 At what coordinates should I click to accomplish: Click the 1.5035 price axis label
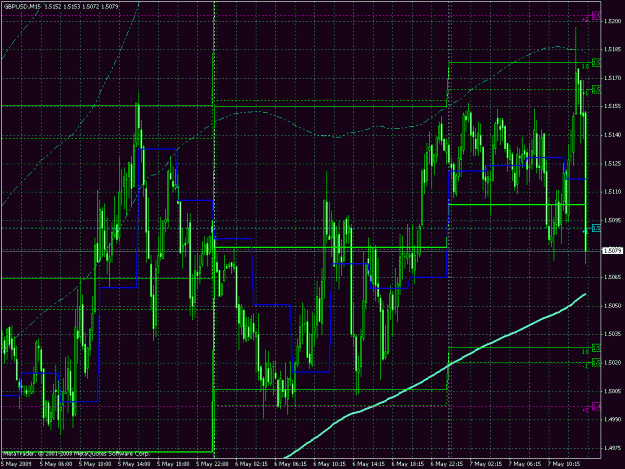pos(613,334)
